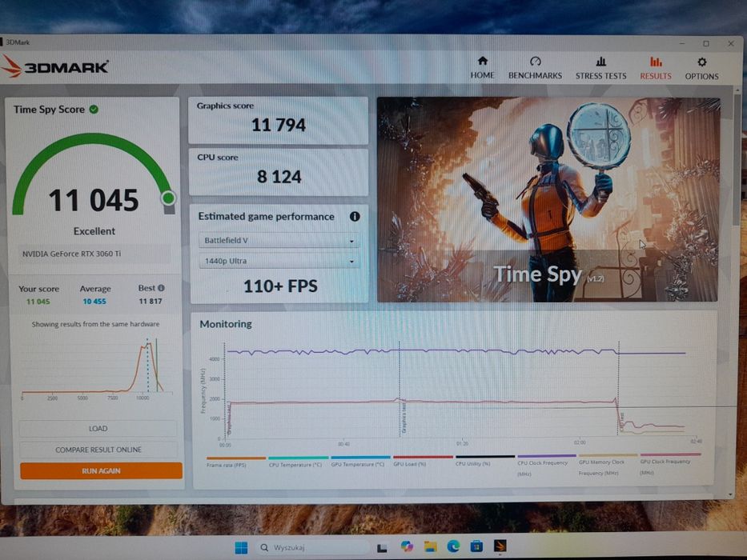Open Copilot from the taskbar
Screen dimensions: 747x560
pyautogui.click(x=407, y=546)
